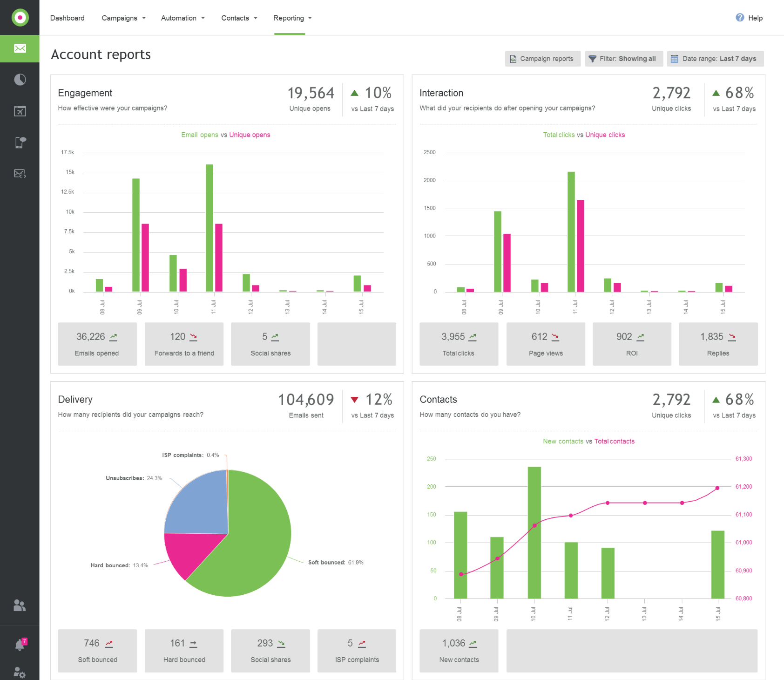
Task: Click the down-trend icon beside 1,835 Replies
Action: [732, 337]
